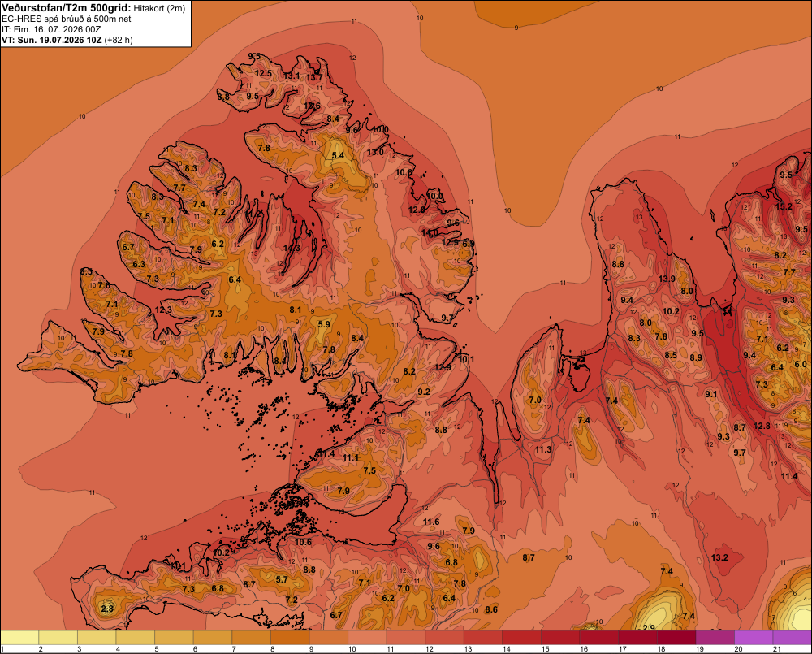Viewport: 812px width, 654px height.
Task: Click the legend number 14
Action: pos(506,649)
